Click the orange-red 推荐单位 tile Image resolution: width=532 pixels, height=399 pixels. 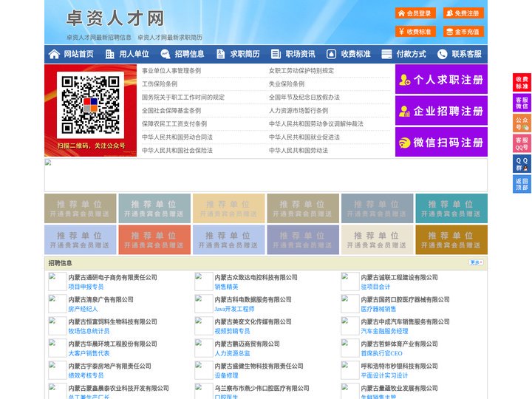(154, 239)
